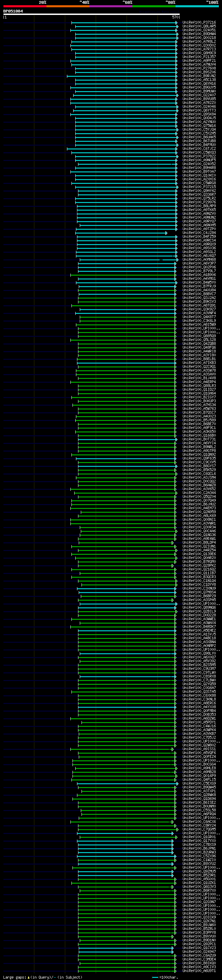222x980 pixels.
Task: Select hit UniRef100_A7R8L2
Action: 199,41
